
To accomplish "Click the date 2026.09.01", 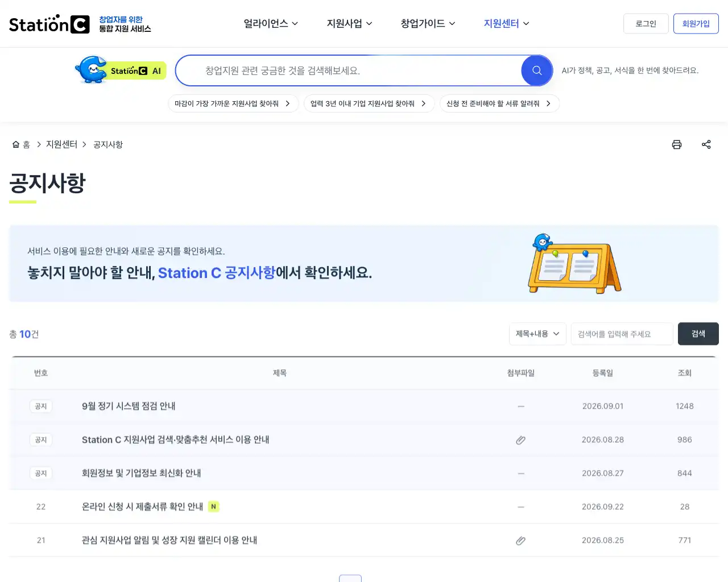I will pyautogui.click(x=603, y=406).
